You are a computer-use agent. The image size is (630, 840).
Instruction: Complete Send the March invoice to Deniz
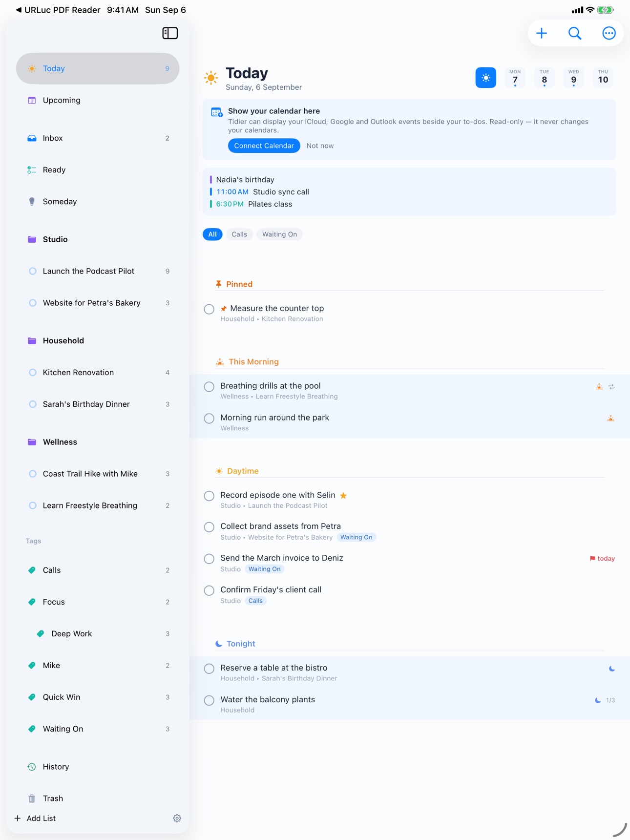pos(209,559)
